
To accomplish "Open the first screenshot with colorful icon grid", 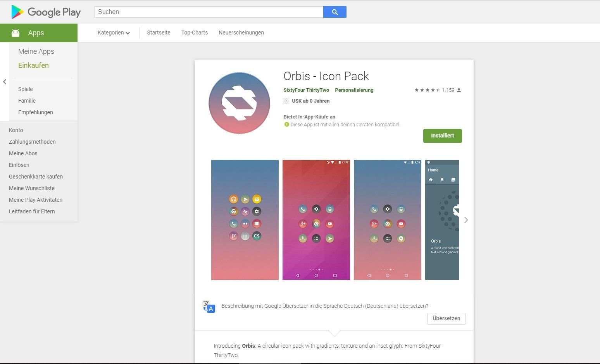I will [x=245, y=220].
